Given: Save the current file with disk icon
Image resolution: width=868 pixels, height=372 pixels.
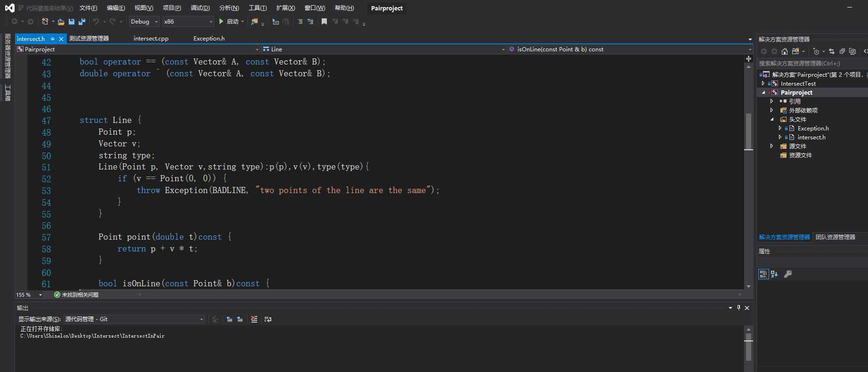Looking at the screenshot, I should 72,22.
